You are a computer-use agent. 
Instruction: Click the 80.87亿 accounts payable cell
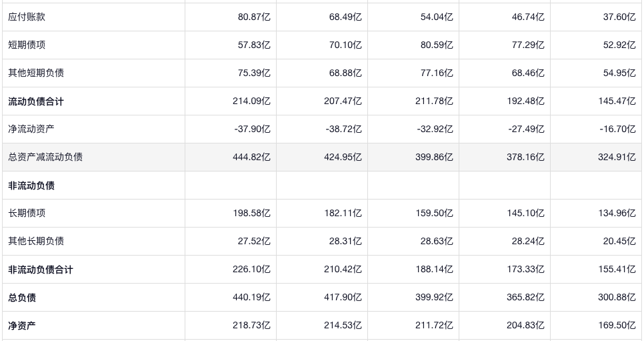[x=254, y=17]
